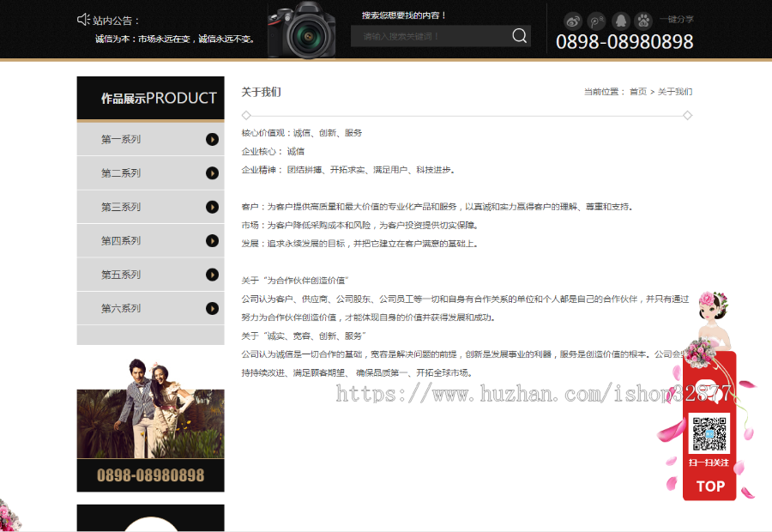Click the heading 关于“诚实、宽容、创新、服务”
The image size is (772, 532).
click(304, 336)
